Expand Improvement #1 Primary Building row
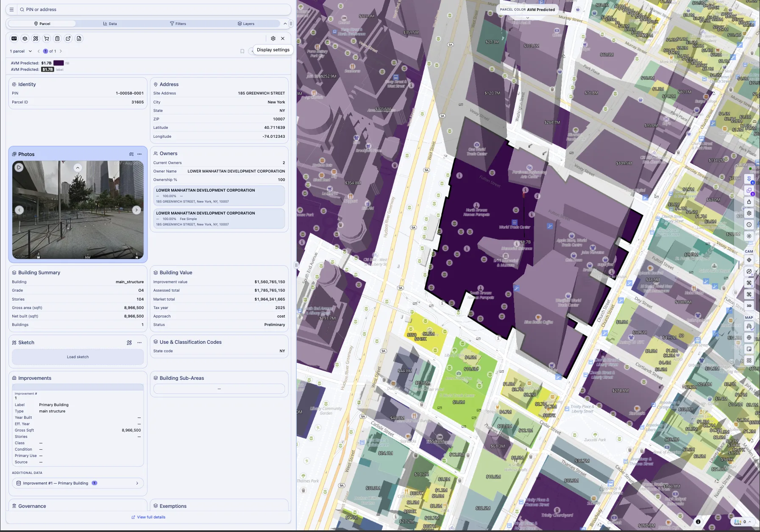This screenshot has width=760, height=532. (x=78, y=483)
